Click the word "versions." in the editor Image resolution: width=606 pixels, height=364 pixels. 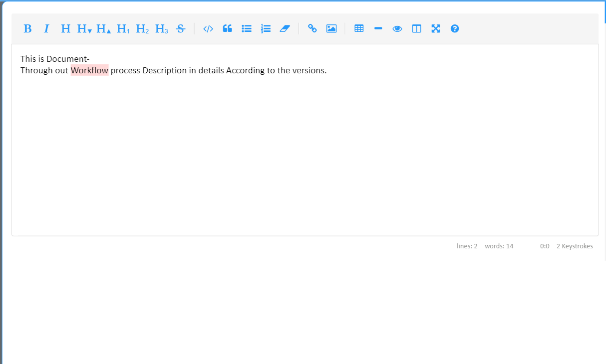pyautogui.click(x=309, y=70)
